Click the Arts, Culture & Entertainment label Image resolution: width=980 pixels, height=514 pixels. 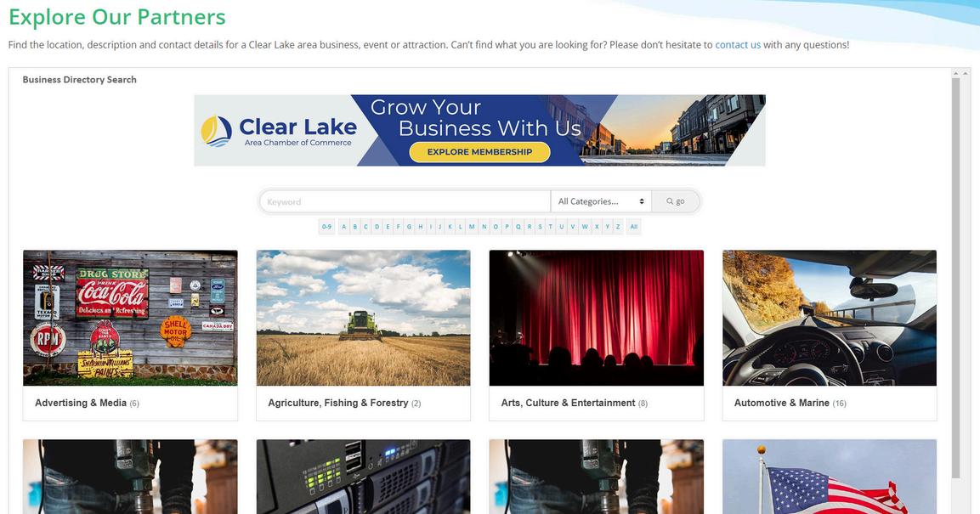[568, 403]
